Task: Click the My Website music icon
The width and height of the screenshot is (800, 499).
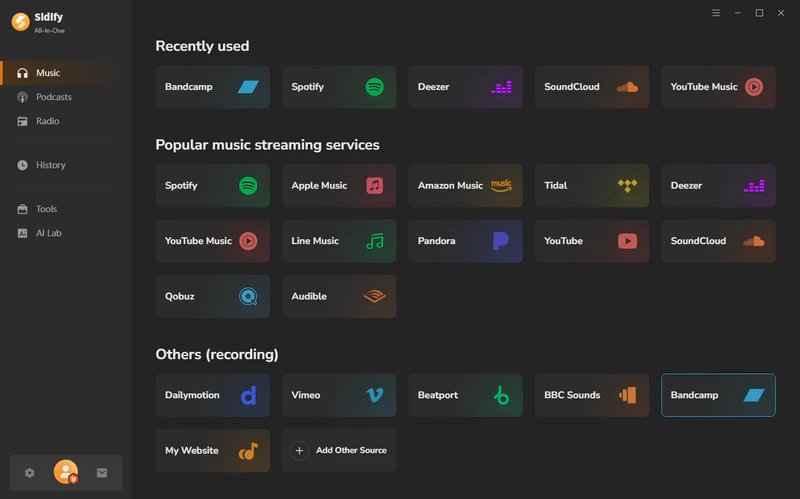Action: (x=248, y=451)
